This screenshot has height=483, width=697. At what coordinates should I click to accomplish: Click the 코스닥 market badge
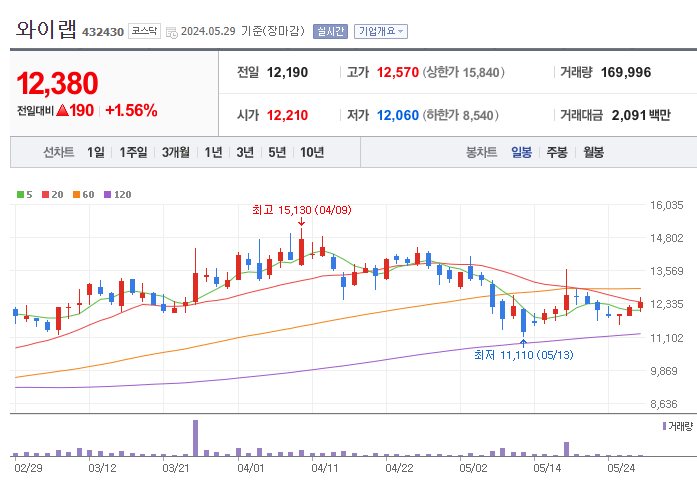click(x=144, y=31)
